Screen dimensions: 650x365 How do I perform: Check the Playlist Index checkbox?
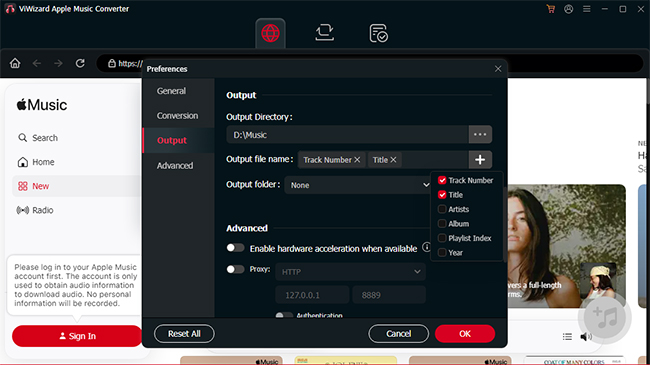(x=442, y=238)
